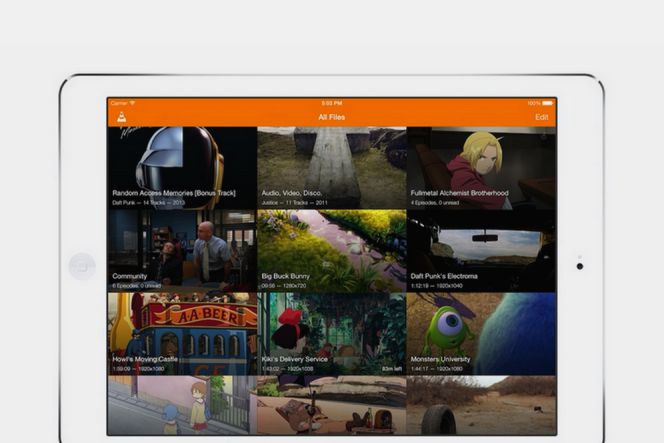Open the workshop scene thumbnail
This screenshot has width=664, height=443.
[332, 405]
